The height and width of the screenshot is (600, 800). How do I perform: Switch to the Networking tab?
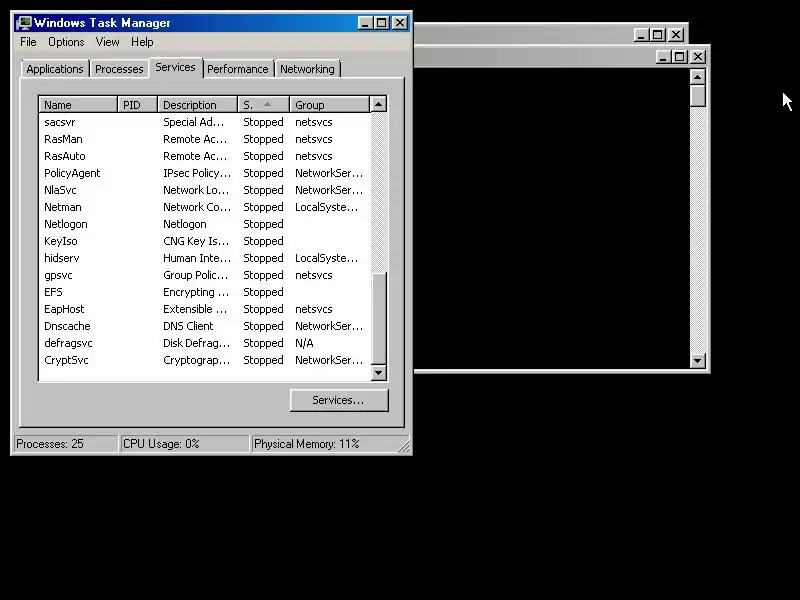click(x=307, y=69)
